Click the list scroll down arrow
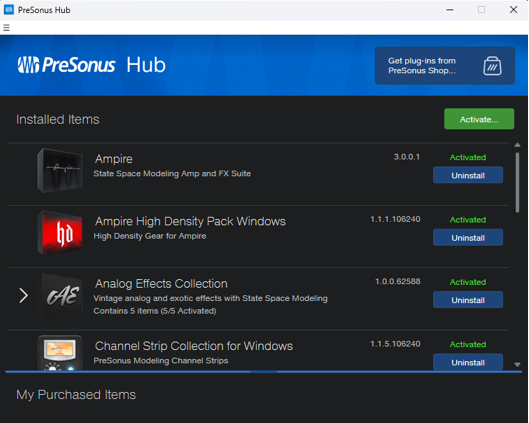The width and height of the screenshot is (529, 423). pyautogui.click(x=517, y=364)
